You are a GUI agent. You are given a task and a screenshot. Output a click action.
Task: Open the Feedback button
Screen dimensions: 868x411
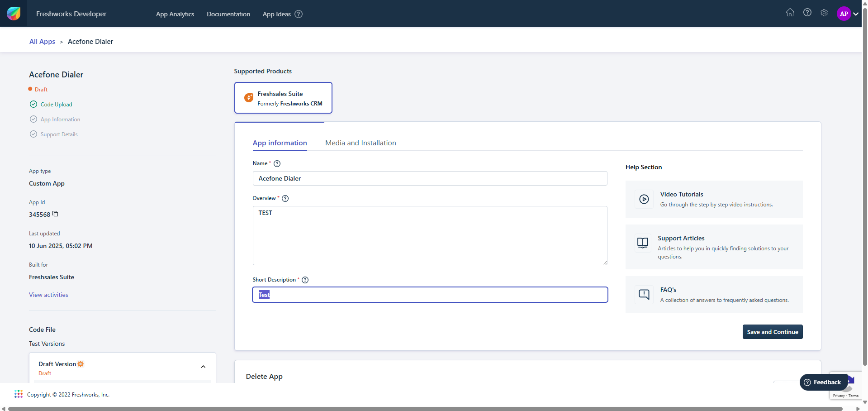(823, 382)
